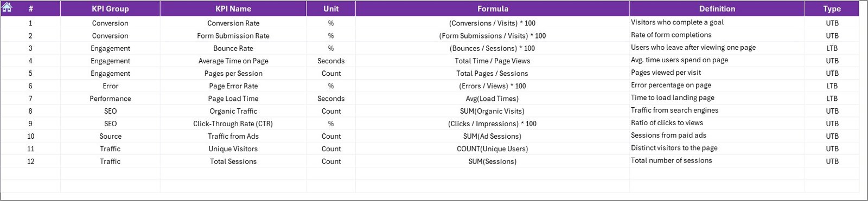
Task: Select the Total Sessions cell
Action: coord(233,161)
